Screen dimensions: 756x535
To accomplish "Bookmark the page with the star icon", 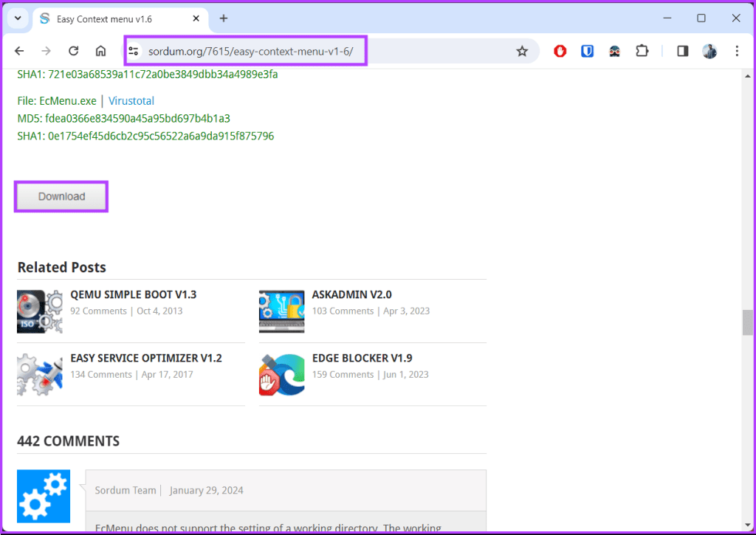I will click(x=522, y=51).
